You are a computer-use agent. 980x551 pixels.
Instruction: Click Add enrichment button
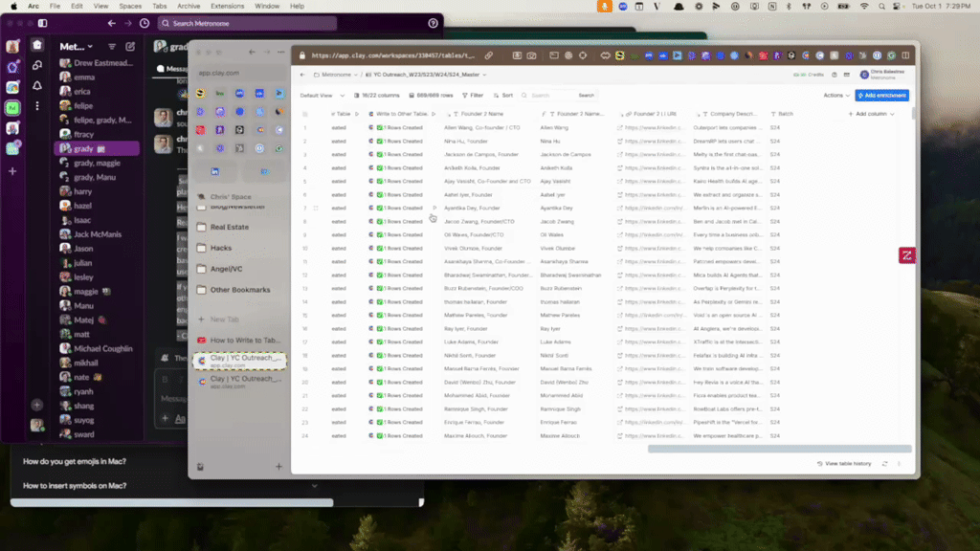[881, 96]
